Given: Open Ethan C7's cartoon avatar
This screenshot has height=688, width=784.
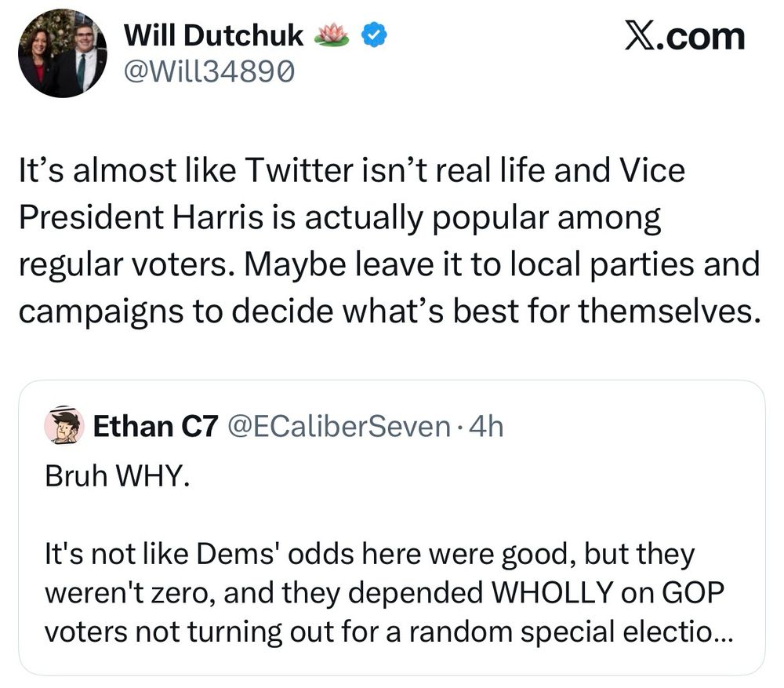Looking at the screenshot, I should coord(65,426).
